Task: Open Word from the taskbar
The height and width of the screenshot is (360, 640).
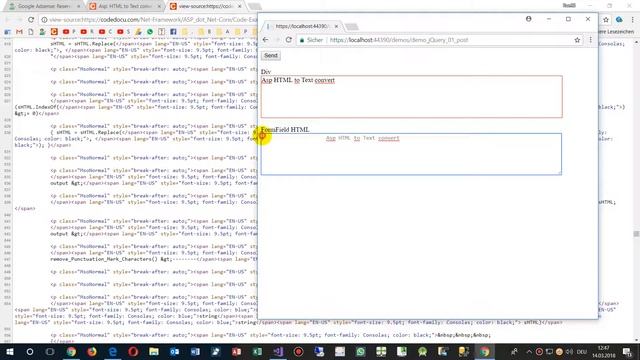Action: click(195, 351)
